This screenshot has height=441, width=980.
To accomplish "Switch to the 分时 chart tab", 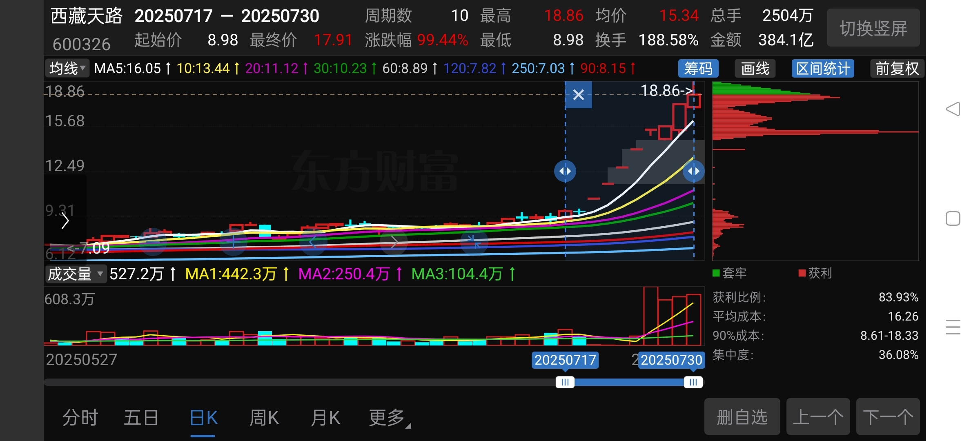I will pos(80,418).
